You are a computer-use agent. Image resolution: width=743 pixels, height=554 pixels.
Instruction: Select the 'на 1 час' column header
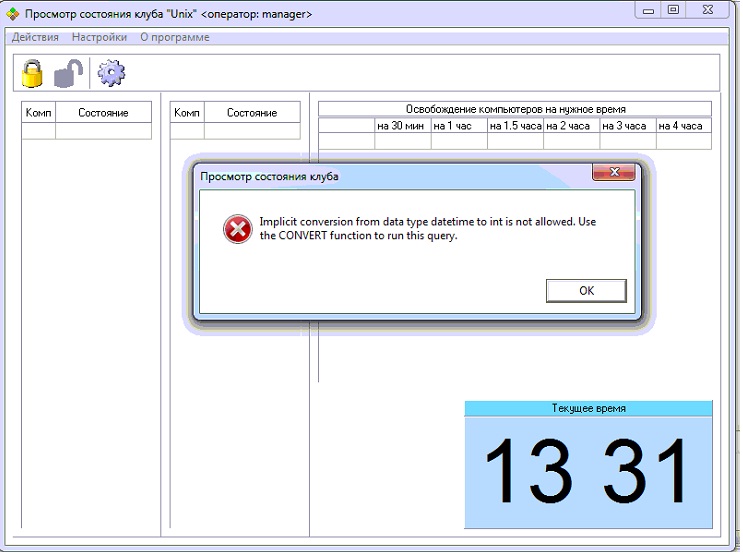tap(459, 126)
